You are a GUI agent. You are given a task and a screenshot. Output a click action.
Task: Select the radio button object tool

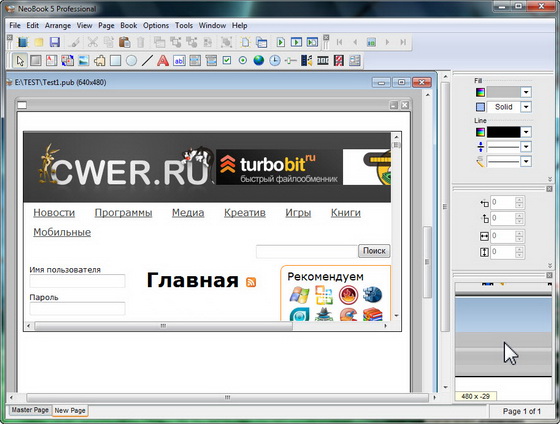[243, 60]
